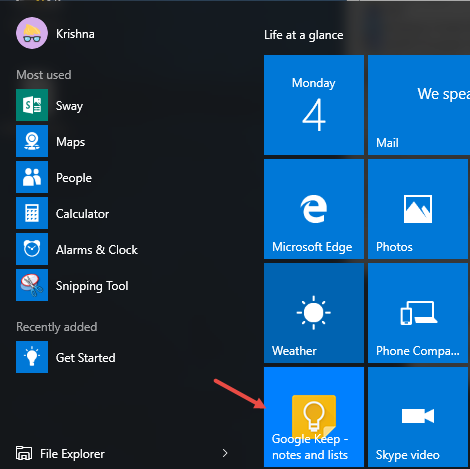Expand the File Explorer jump list arrow
470x469 pixels.
coord(225,453)
